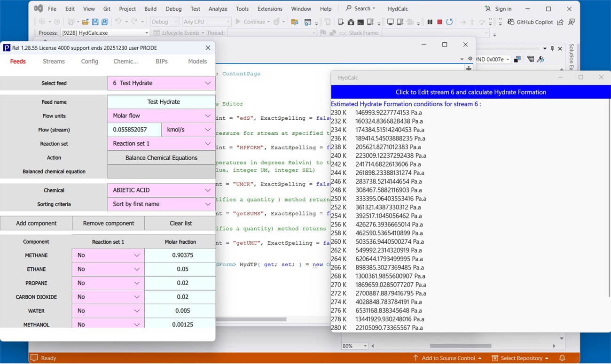
Task: Stop debugging with the red square
Action: click(x=439, y=22)
